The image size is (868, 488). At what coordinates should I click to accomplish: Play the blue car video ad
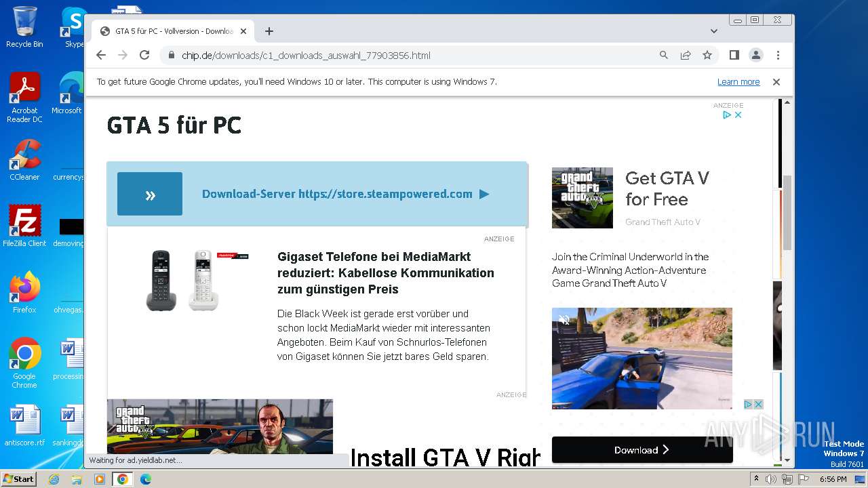(642, 359)
